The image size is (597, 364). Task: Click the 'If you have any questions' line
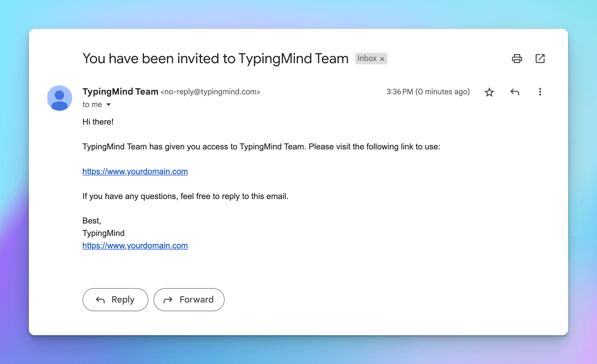[185, 196]
